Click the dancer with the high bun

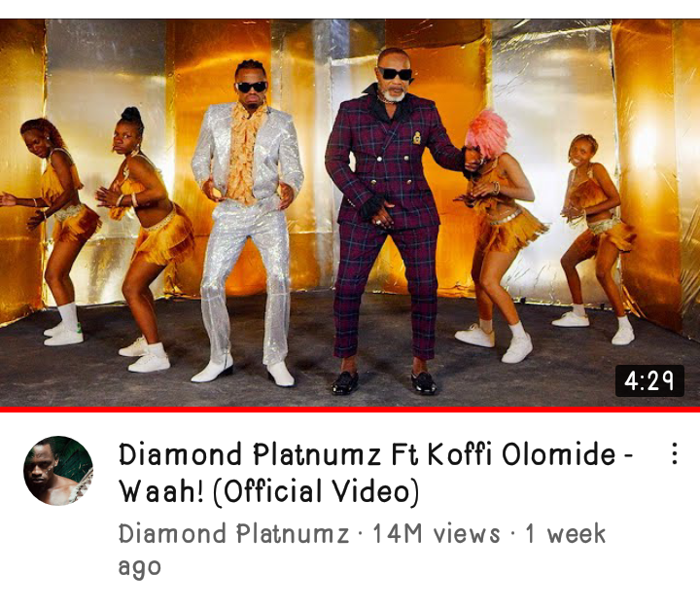(x=143, y=239)
